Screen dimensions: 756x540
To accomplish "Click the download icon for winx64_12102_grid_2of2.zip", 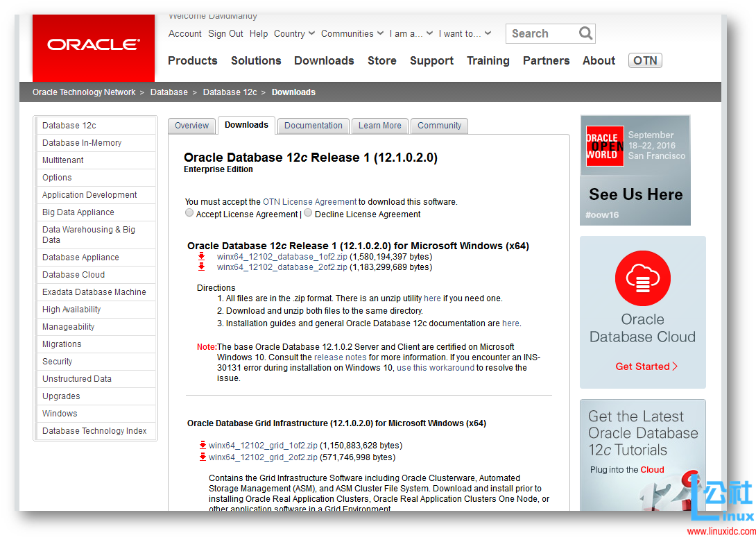I will pos(203,457).
